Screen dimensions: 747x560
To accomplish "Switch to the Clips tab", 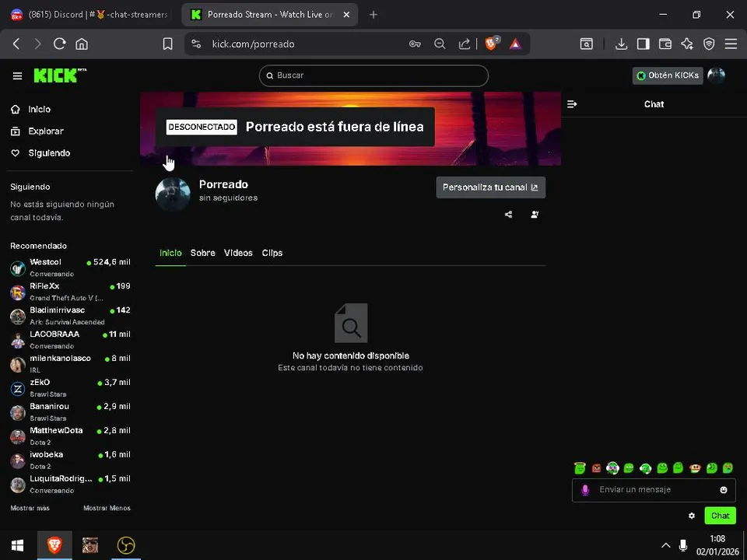I will (272, 253).
